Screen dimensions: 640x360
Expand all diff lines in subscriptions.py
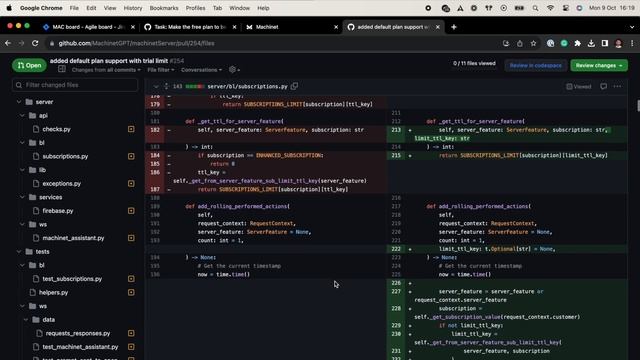pyautogui.click(x=166, y=86)
